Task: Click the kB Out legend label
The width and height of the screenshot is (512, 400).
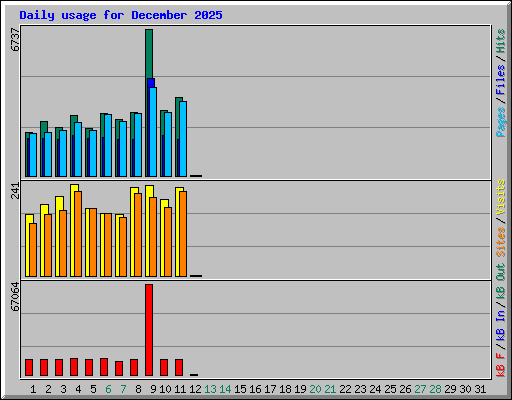Action: (x=500, y=282)
